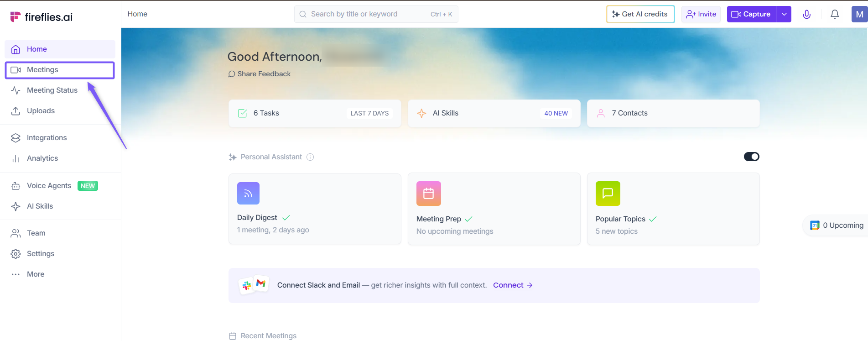Click the Get AI credits button

(x=640, y=14)
